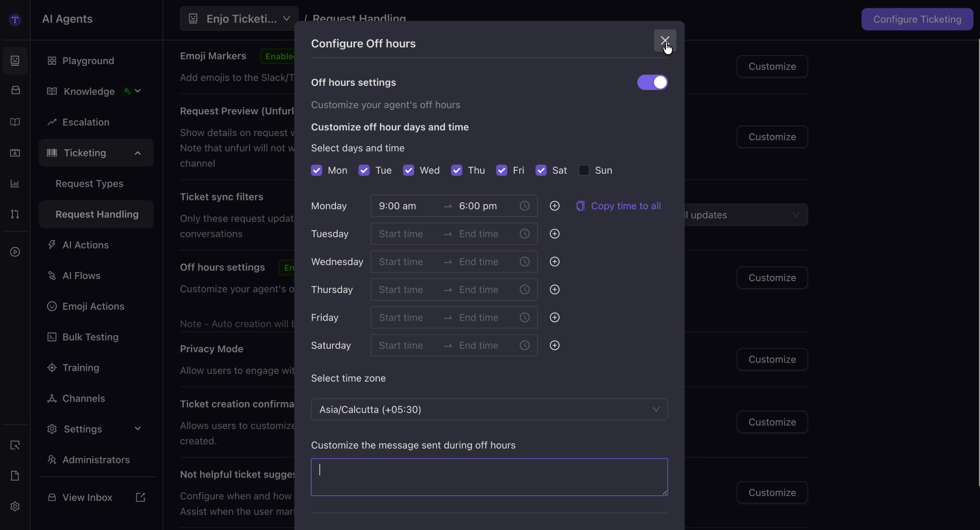Viewport: 980px width, 530px height.
Task: Open the external link icon beside View Inbox
Action: (x=140, y=497)
